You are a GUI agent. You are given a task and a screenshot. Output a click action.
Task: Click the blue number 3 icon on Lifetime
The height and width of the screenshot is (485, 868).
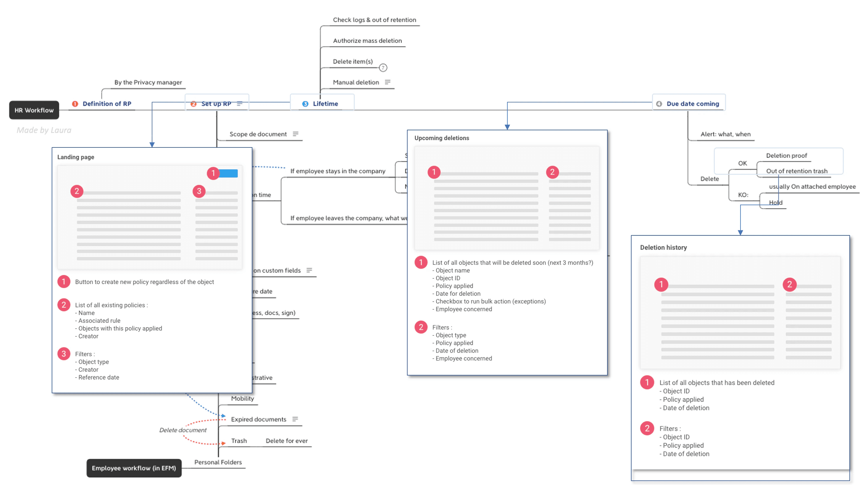305,104
